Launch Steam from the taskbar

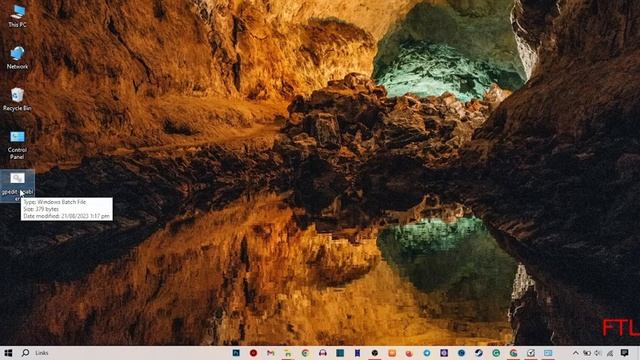pos(479,353)
